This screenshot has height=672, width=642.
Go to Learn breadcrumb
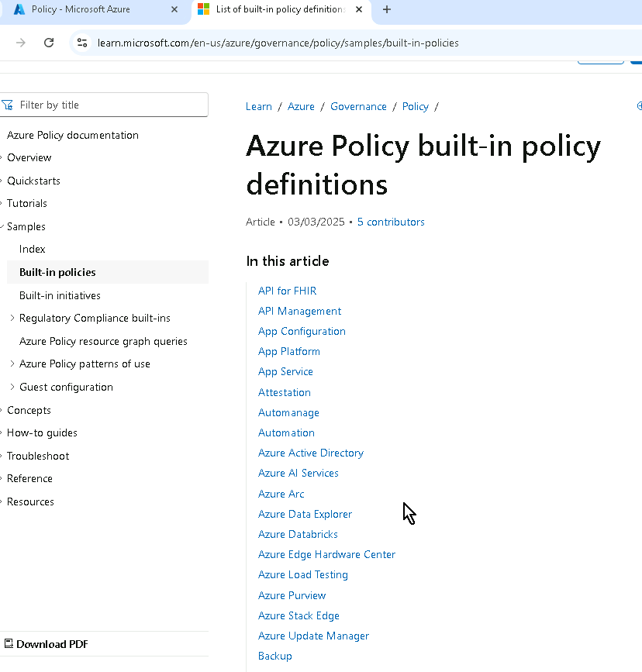coord(259,106)
